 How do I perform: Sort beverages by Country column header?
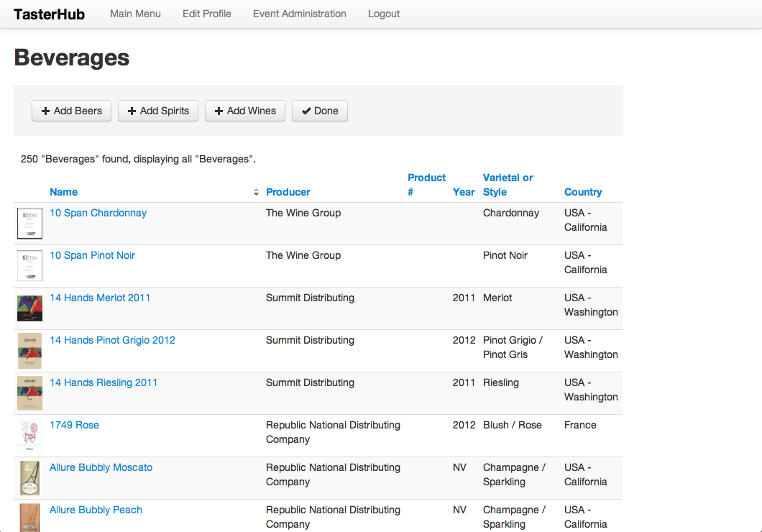[x=583, y=192]
